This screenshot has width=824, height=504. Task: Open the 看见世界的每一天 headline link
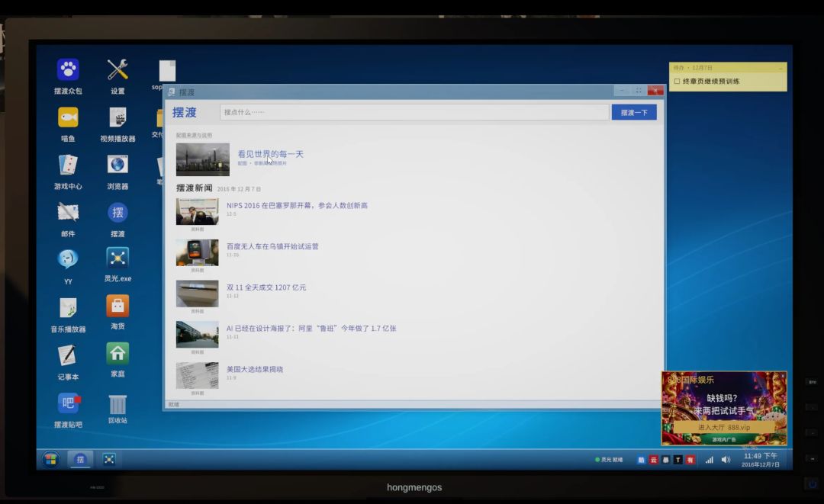pos(270,154)
